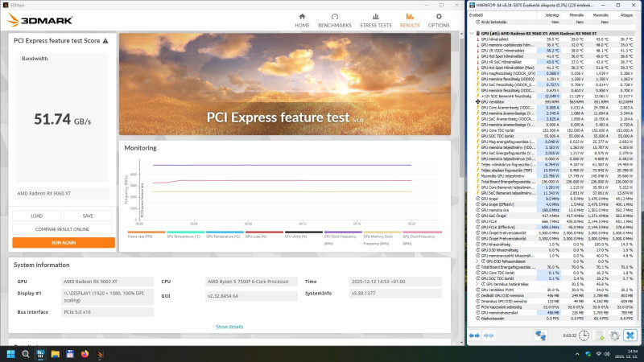Click the HWiNFO clock reset timer icon
Image resolution: width=644 pixels, height=362 pixels.
pos(584,335)
